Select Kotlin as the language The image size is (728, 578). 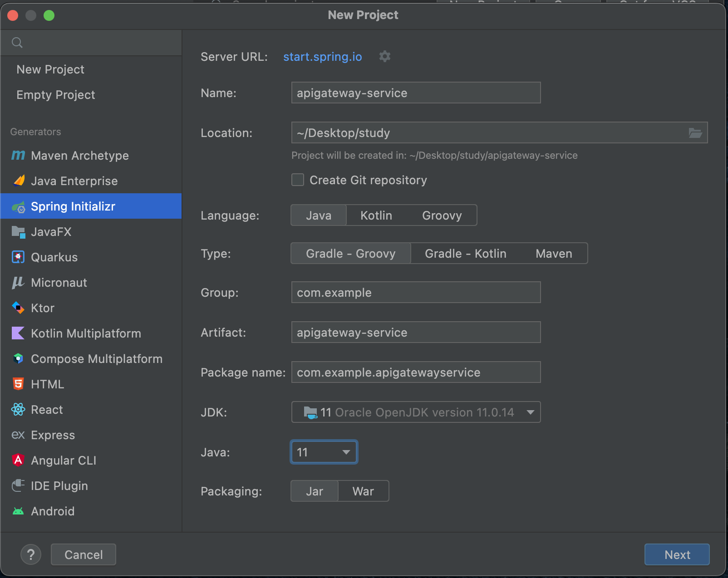tap(376, 215)
